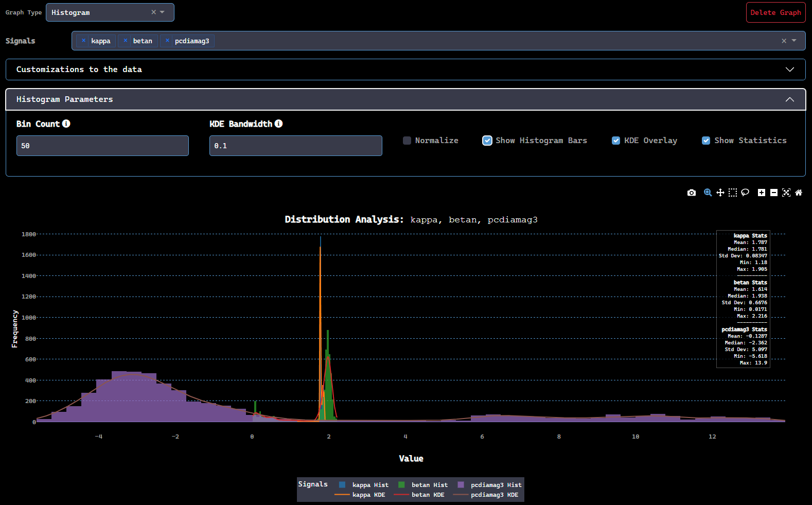The width and height of the screenshot is (812, 505).
Task: Remove the kappa signal tag
Action: tap(83, 41)
